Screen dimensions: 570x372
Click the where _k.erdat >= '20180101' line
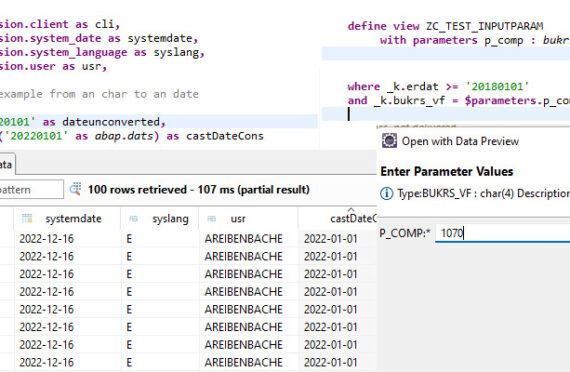click(x=438, y=87)
